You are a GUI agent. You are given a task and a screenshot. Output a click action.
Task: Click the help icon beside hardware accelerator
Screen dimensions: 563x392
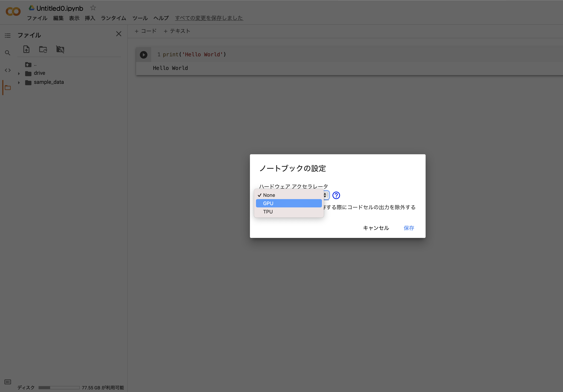click(336, 195)
